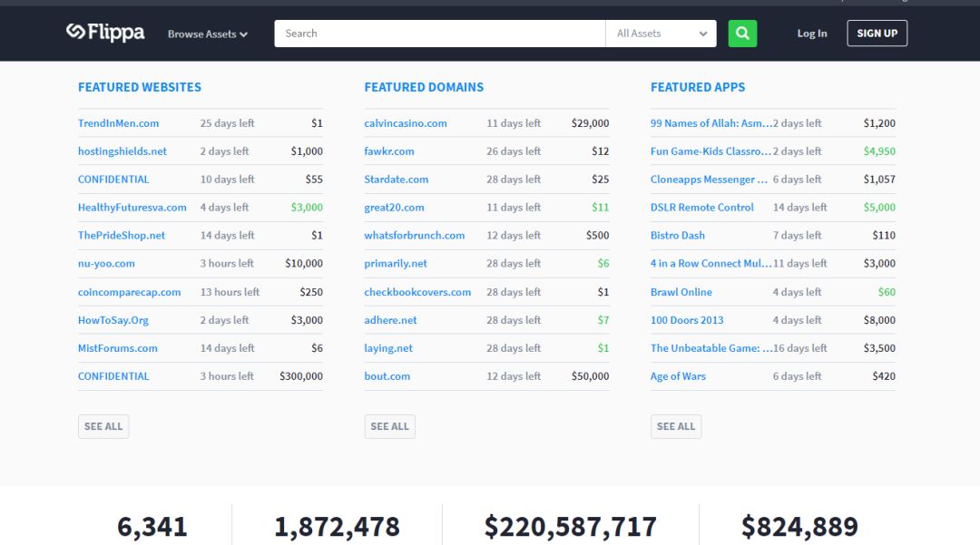Open the bout.com domain listing

point(387,375)
